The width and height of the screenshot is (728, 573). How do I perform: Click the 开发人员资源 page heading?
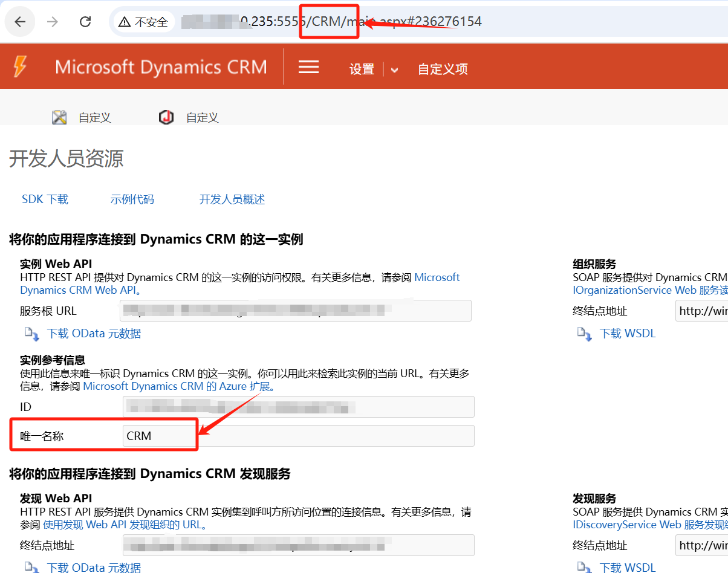(x=67, y=158)
